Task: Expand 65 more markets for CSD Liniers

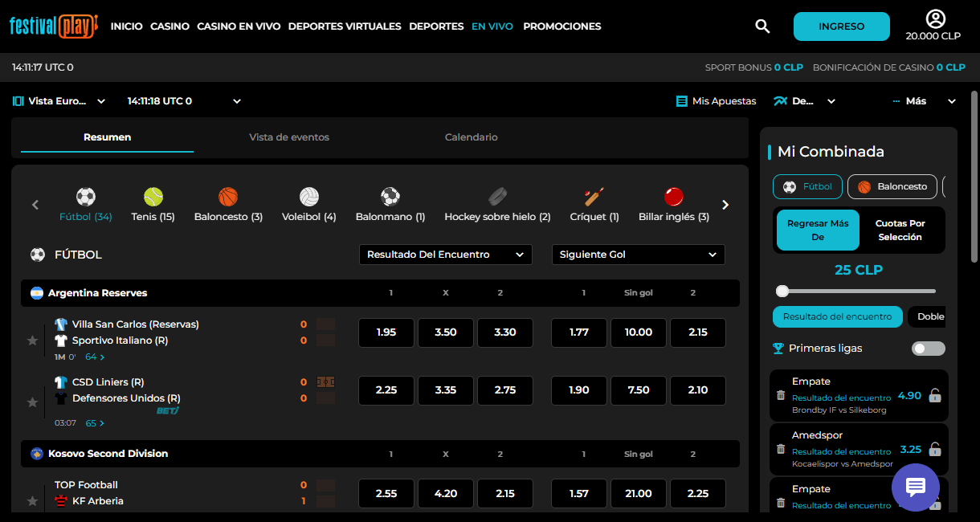Action: pos(95,423)
